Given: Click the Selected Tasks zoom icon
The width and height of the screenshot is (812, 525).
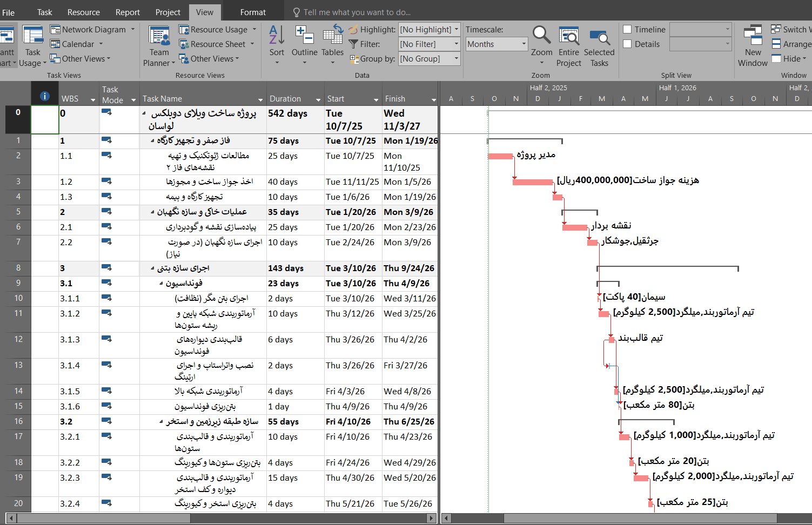Looking at the screenshot, I should click(x=599, y=37).
